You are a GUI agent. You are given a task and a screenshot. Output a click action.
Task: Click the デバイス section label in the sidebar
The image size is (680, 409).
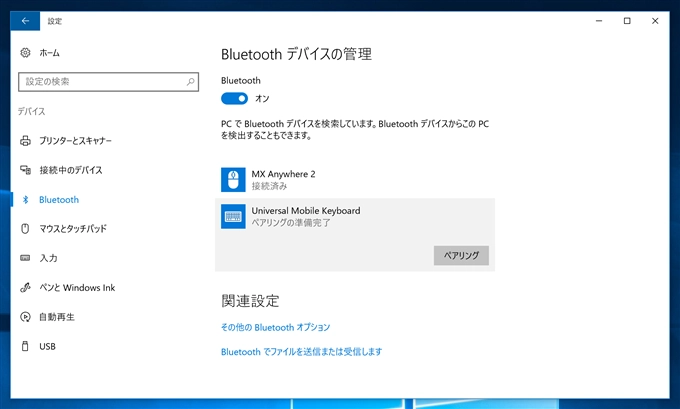[31, 111]
